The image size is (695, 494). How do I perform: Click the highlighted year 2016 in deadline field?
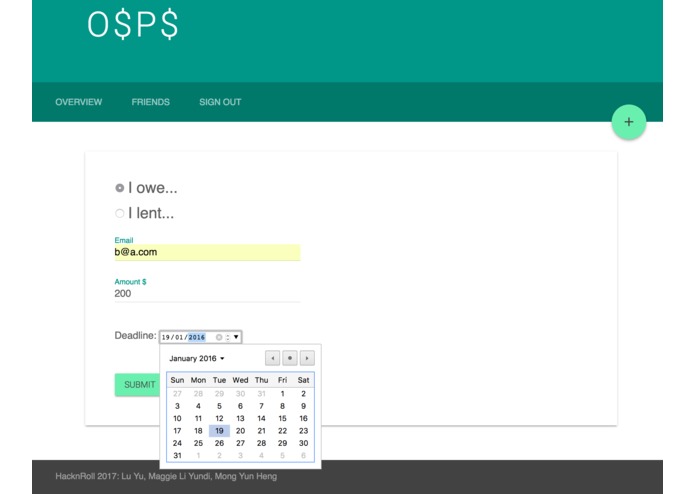(197, 337)
